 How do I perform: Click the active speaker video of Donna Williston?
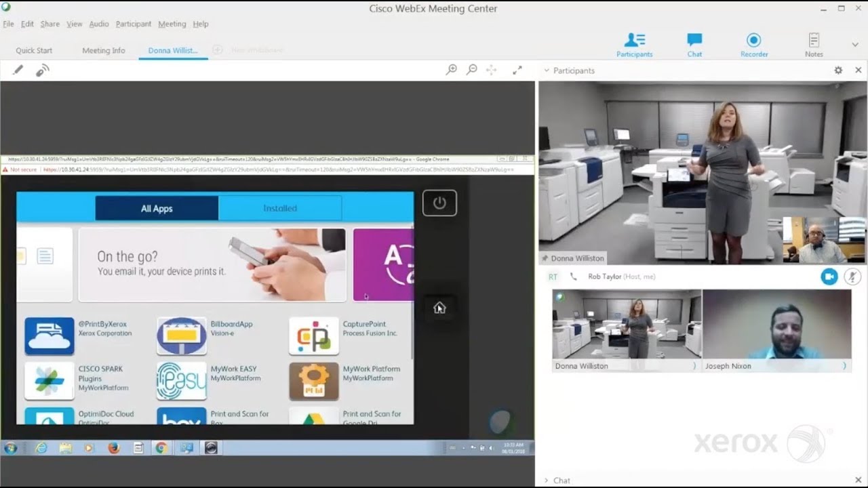(x=703, y=173)
